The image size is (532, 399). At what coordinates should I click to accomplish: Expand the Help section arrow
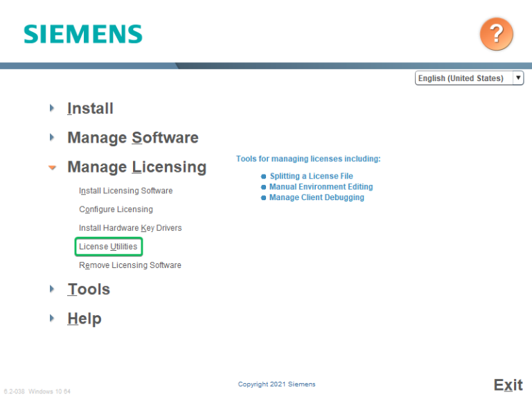click(51, 318)
